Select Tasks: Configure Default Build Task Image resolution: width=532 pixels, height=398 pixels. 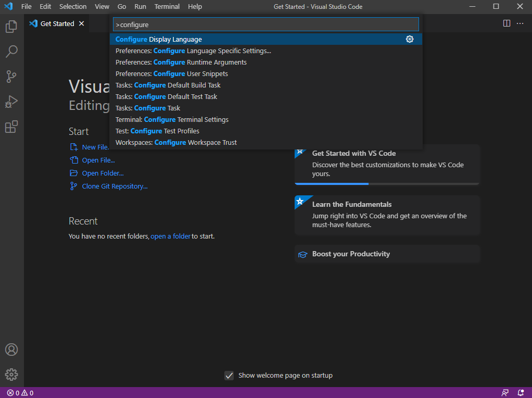[266, 85]
